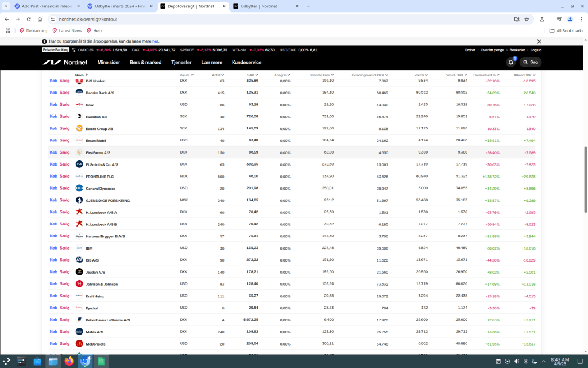Reload the page in browser
Screen dimensions: 588x368
30,19
